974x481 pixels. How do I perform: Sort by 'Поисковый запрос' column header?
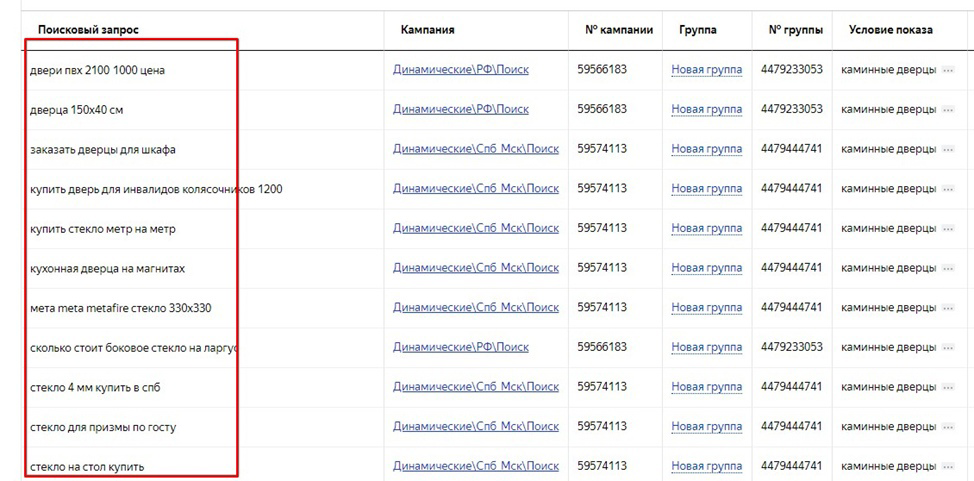pos(88,30)
